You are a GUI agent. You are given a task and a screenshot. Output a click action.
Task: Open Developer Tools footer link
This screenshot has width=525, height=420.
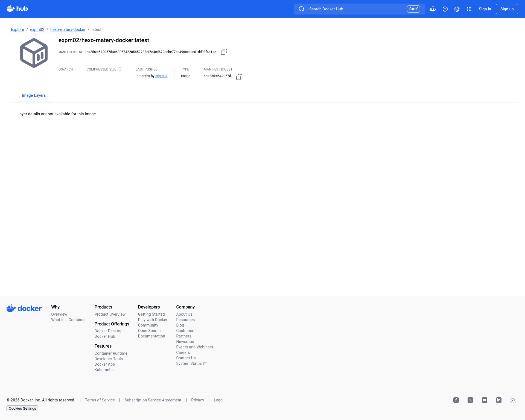coord(109,359)
